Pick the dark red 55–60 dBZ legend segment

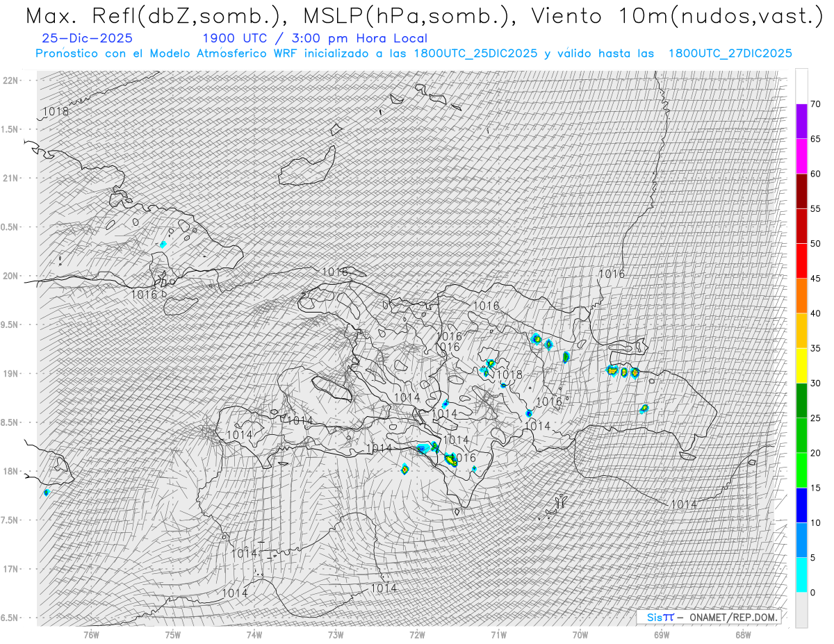pos(801,191)
